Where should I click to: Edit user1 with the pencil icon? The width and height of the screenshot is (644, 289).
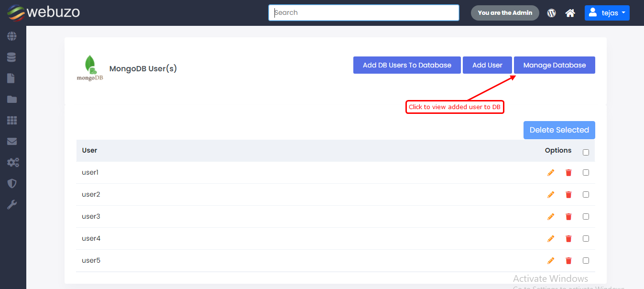pos(551,173)
